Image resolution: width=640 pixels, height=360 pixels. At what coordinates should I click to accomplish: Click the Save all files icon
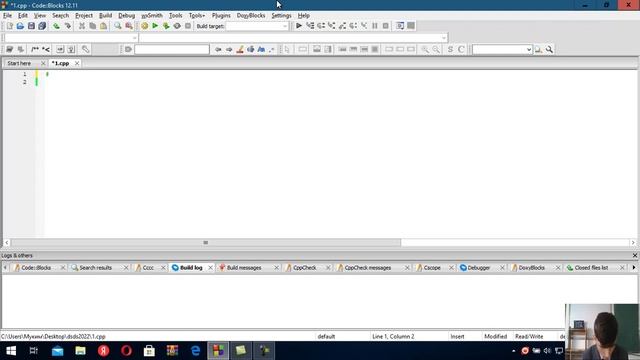(x=42, y=26)
